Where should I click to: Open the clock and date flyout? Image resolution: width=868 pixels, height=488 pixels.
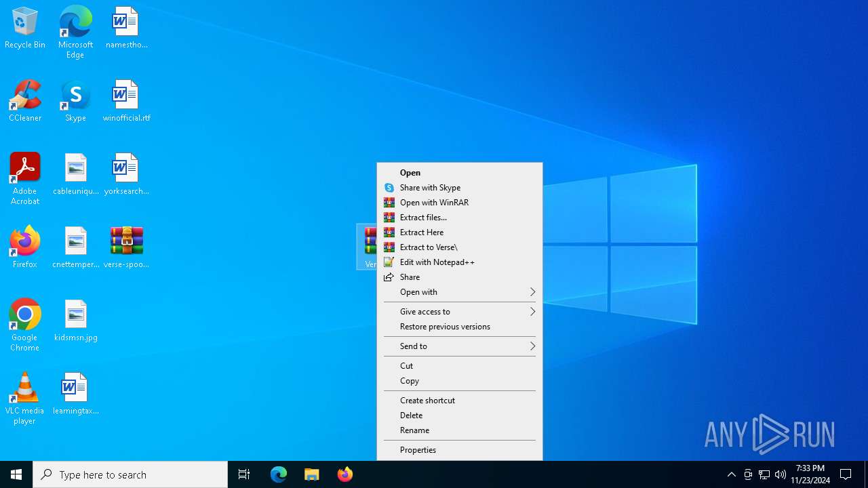[810, 474]
